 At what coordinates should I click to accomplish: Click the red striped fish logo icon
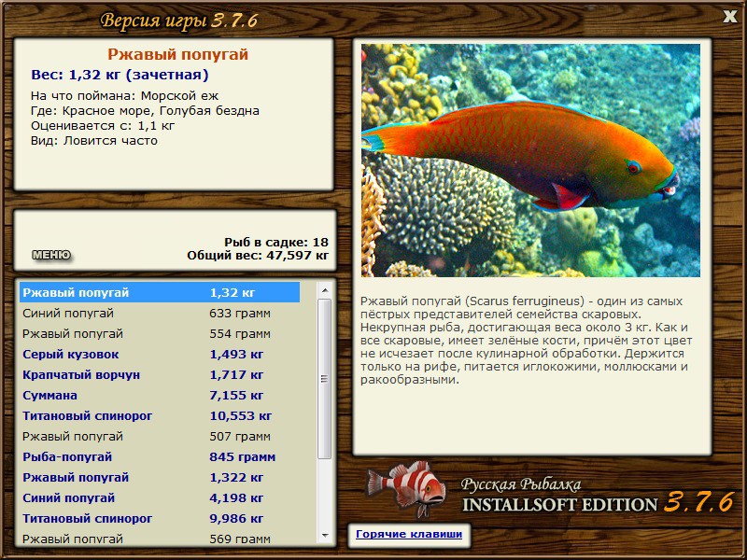(406, 488)
